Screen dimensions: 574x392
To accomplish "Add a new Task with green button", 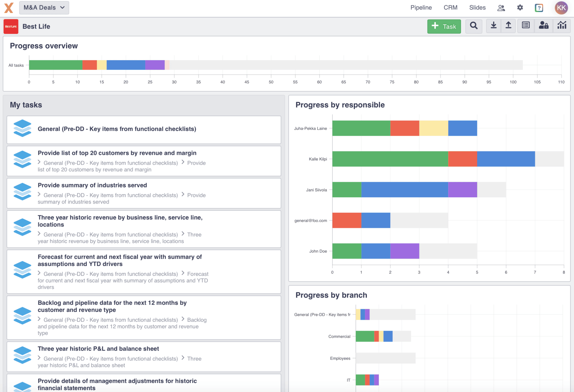I will 444,26.
